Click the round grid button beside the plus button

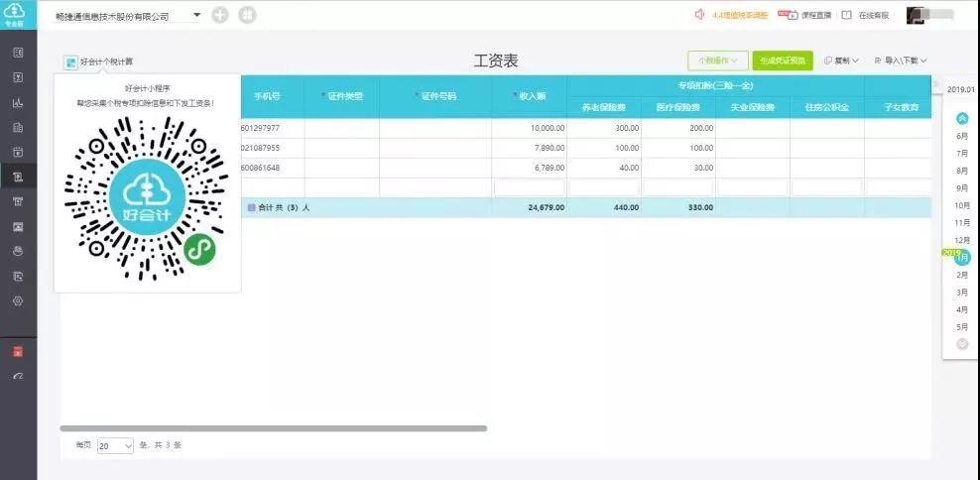(248, 15)
